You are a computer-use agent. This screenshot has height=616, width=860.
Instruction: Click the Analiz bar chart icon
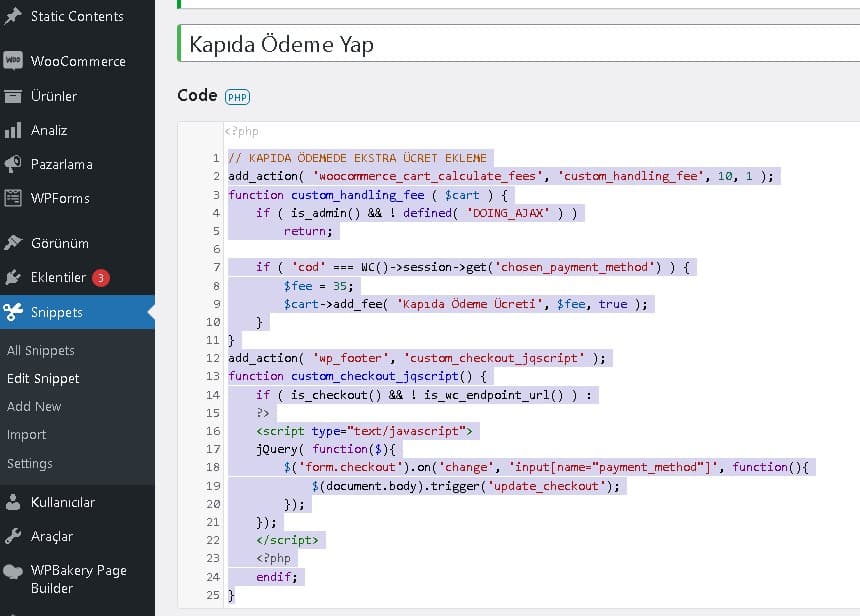pos(13,130)
